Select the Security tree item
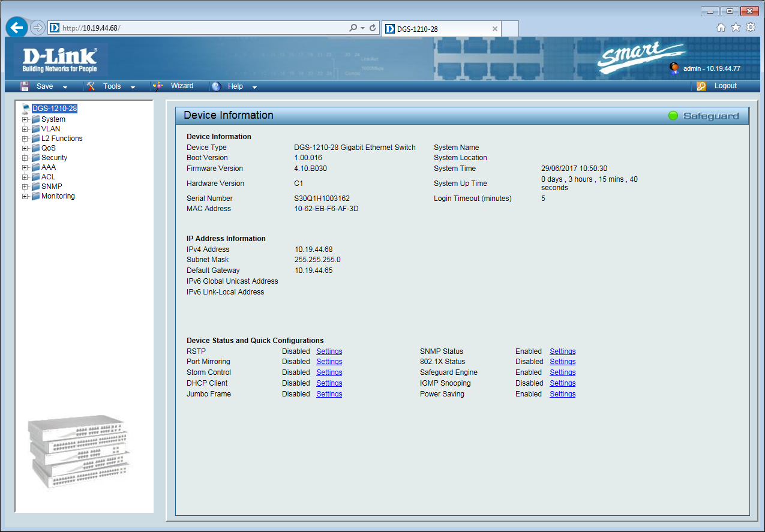This screenshot has width=765, height=532. point(54,158)
